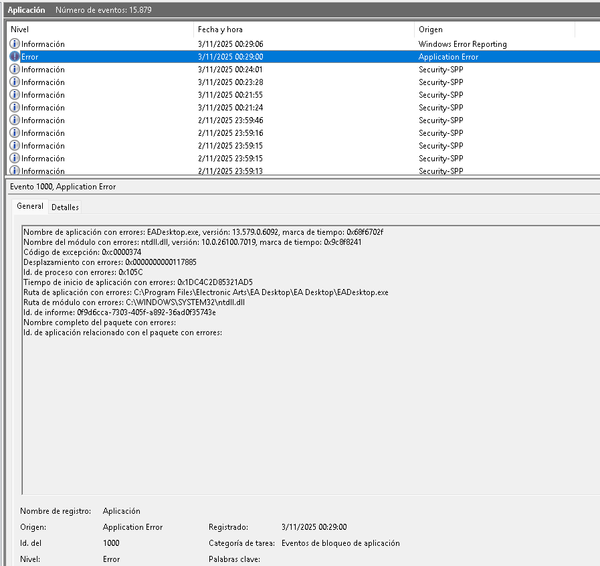Click the EADesktop.exe application path line
The image size is (600, 566).
pyautogui.click(x=205, y=292)
